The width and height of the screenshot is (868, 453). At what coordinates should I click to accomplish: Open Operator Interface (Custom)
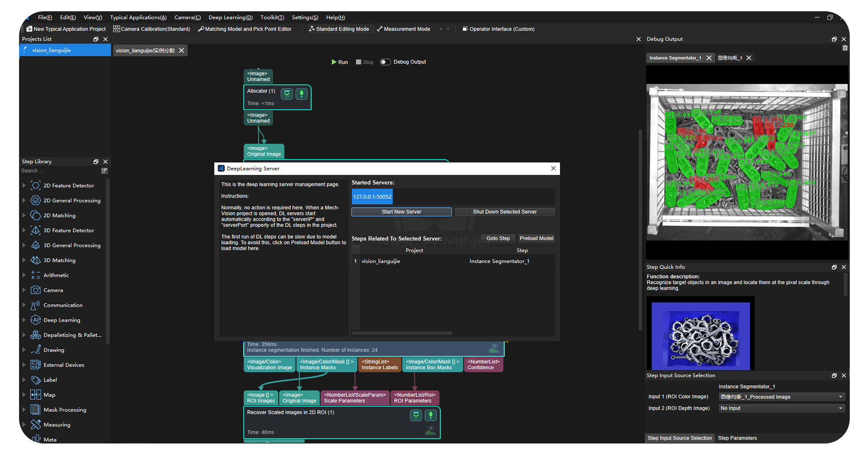pos(498,28)
